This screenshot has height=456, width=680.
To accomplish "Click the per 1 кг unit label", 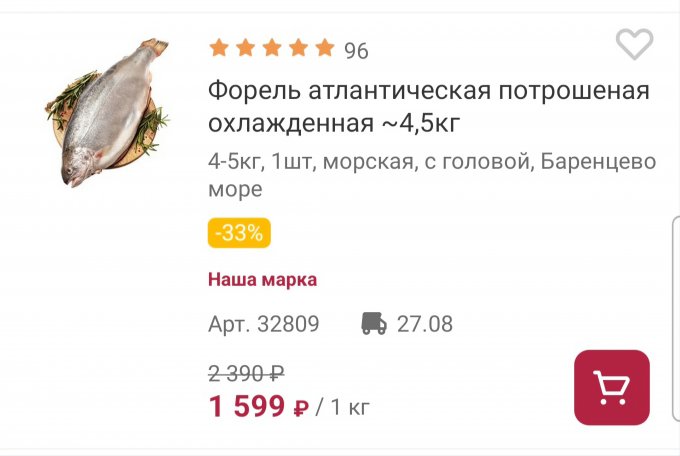I will pos(343,407).
